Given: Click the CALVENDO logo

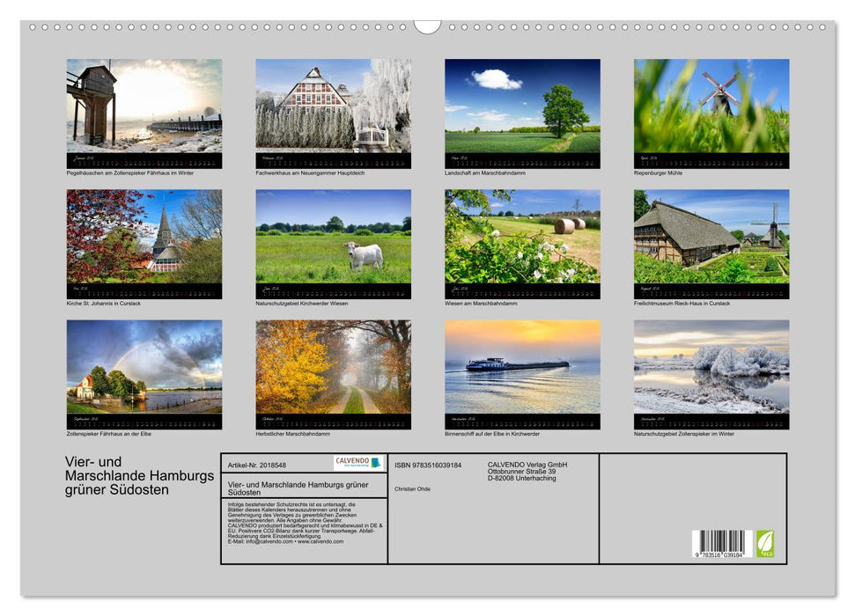Looking at the screenshot, I should [358, 463].
